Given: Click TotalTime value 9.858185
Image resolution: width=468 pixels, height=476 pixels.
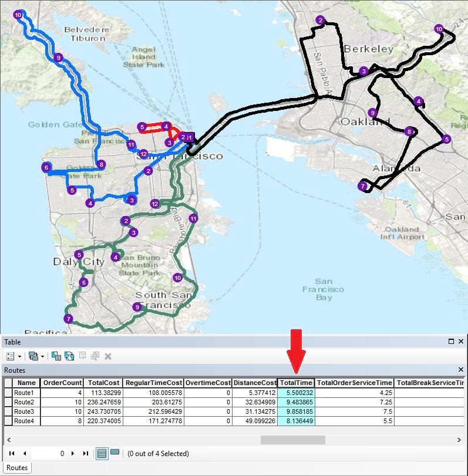Looking at the screenshot, I should pos(296,411).
